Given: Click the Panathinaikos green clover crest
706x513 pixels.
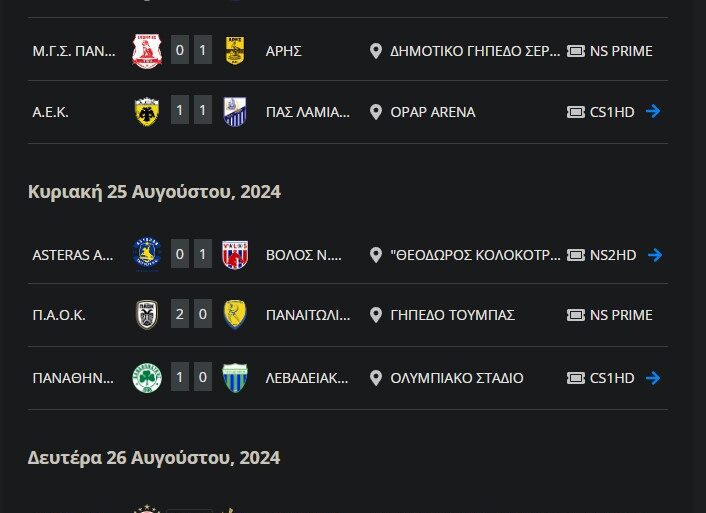Looking at the screenshot, I should pos(147,378).
